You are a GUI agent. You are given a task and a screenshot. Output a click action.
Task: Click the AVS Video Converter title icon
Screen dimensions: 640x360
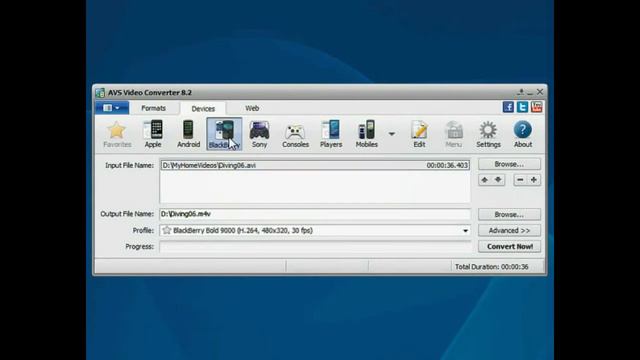click(100, 93)
